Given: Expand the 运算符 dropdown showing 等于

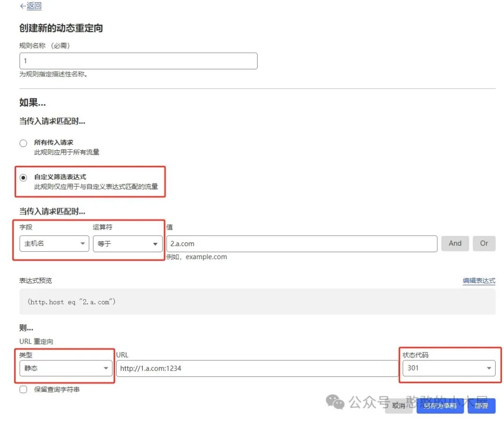Looking at the screenshot, I should [127, 244].
